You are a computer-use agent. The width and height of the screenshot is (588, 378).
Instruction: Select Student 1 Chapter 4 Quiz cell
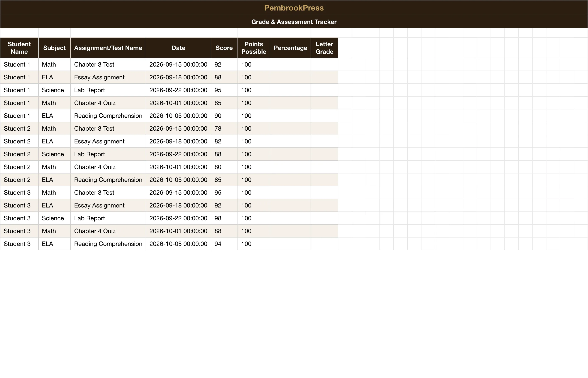click(108, 103)
